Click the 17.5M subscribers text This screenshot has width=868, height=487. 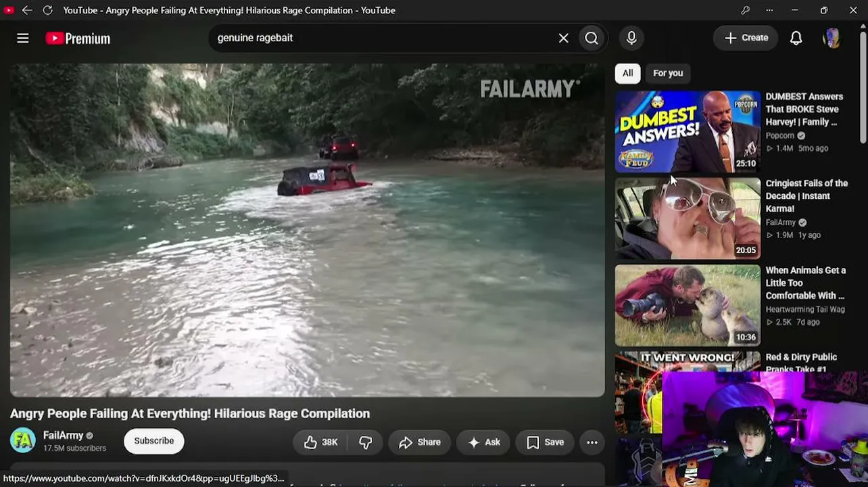pos(74,448)
